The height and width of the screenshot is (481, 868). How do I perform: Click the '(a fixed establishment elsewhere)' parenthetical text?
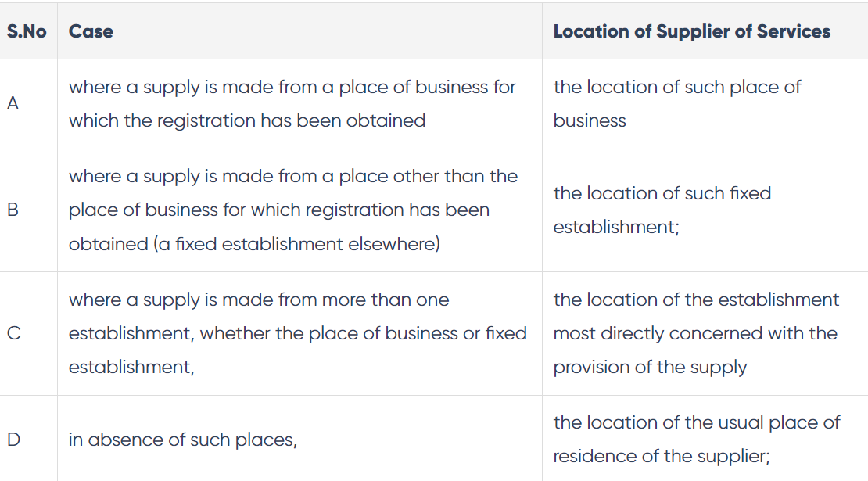coord(254,244)
